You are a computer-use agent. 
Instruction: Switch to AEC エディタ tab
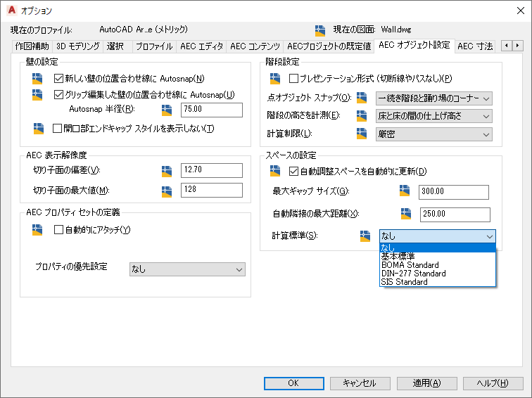(201, 46)
